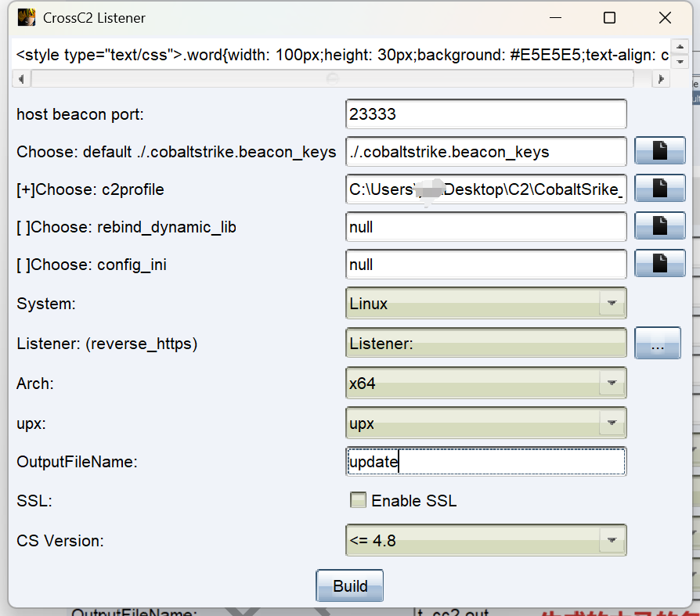Click the config_ini input field
The width and height of the screenshot is (700, 616).
click(486, 264)
